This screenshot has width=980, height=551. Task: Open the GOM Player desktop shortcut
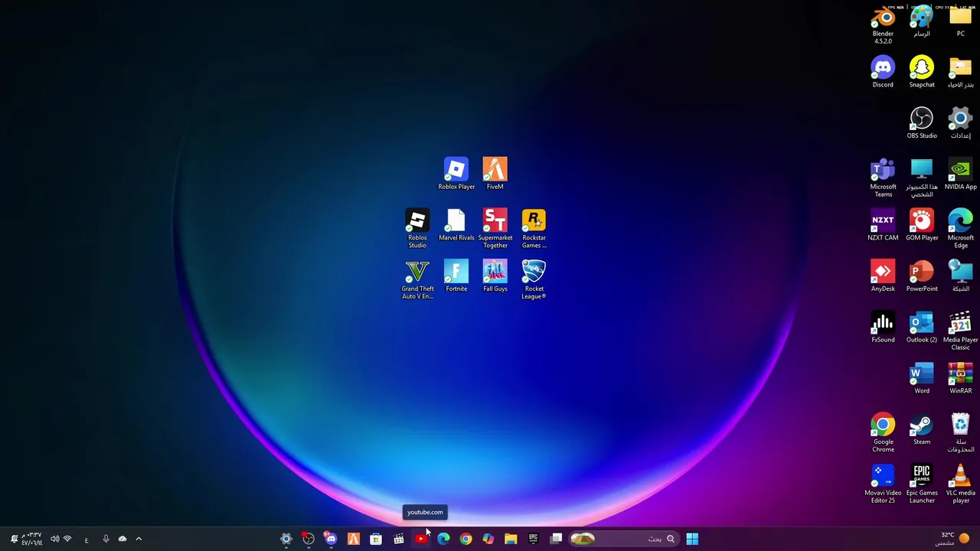click(922, 225)
